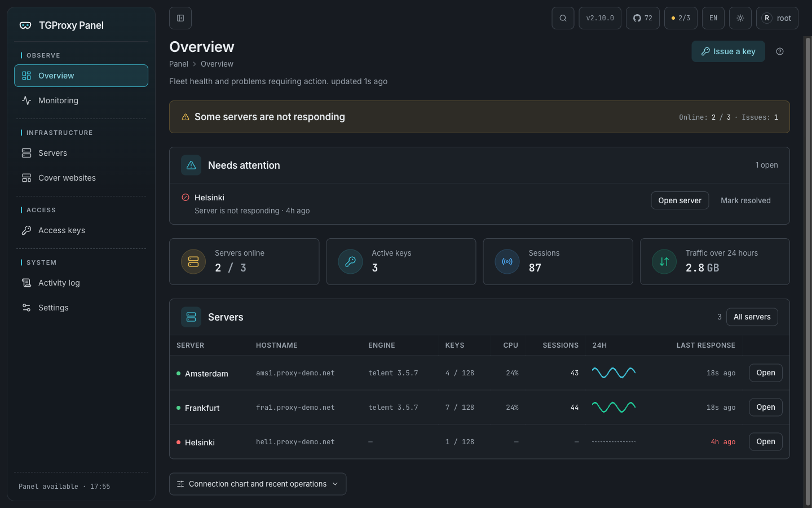Screen dimensions: 812x508
Task: Click the All servers button
Action: (752, 317)
